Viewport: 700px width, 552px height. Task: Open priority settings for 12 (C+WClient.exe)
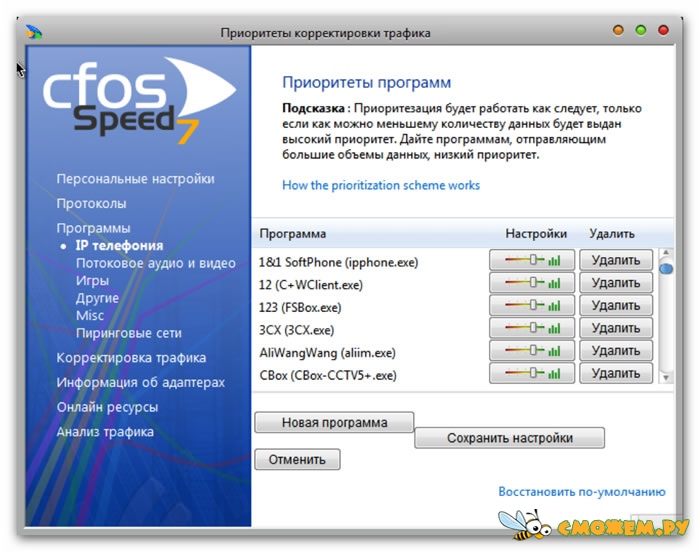pyautogui.click(x=532, y=283)
